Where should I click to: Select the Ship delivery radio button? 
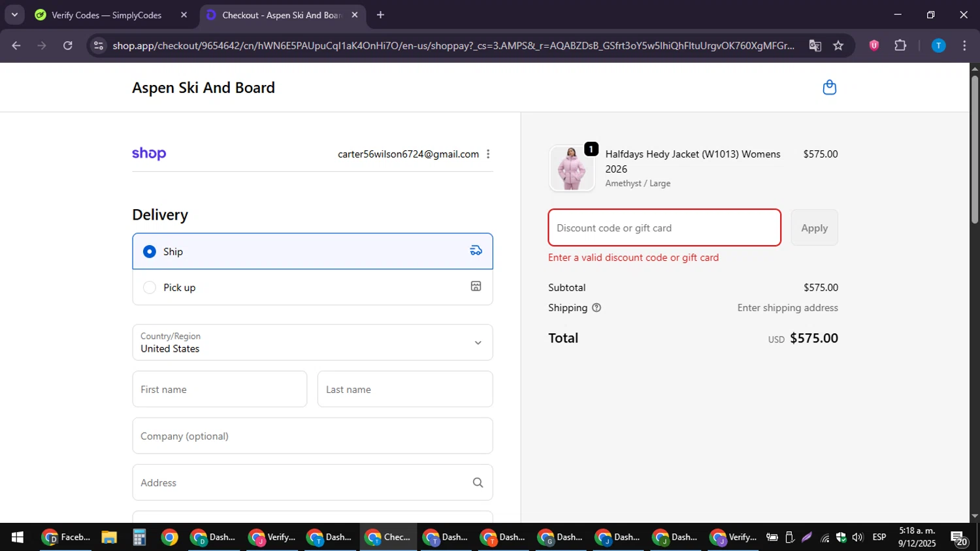(150, 252)
